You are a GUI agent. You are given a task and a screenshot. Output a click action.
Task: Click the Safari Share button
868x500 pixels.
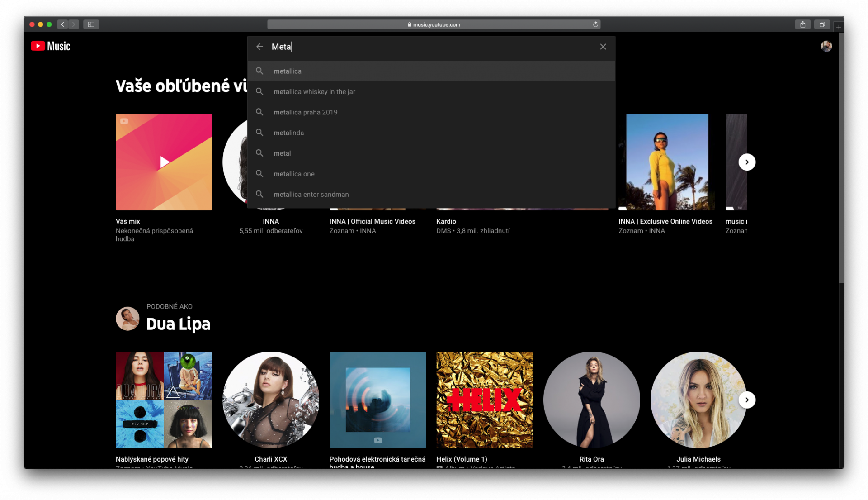pos(803,24)
